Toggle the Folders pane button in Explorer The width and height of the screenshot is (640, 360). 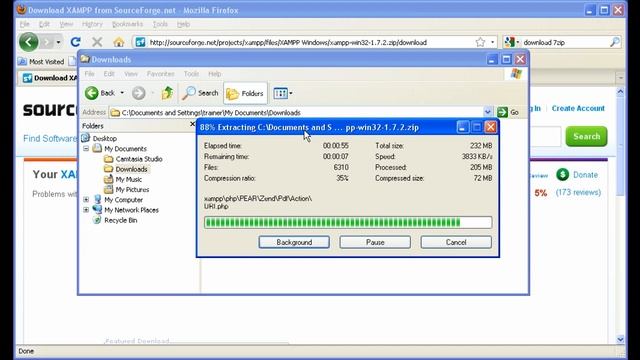click(245, 93)
